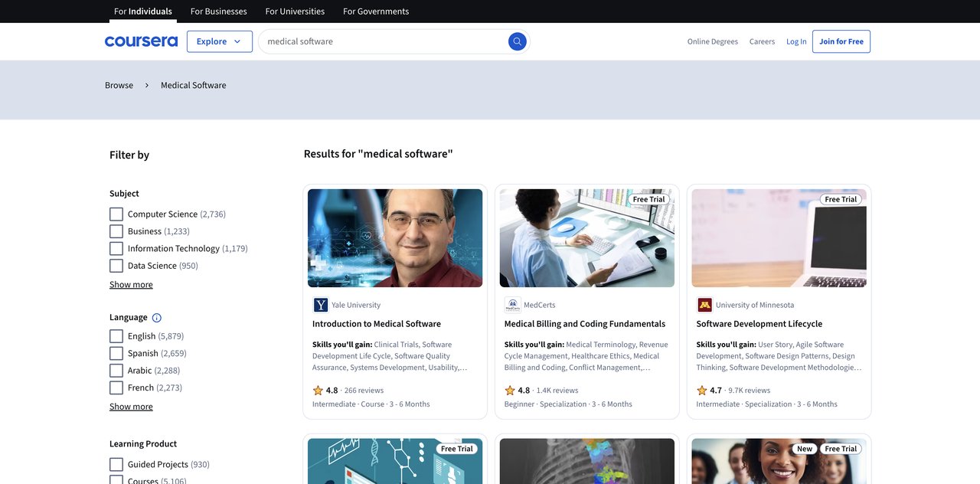Select the Spanish language checkbox
This screenshot has width=980, height=484.
pos(116,353)
